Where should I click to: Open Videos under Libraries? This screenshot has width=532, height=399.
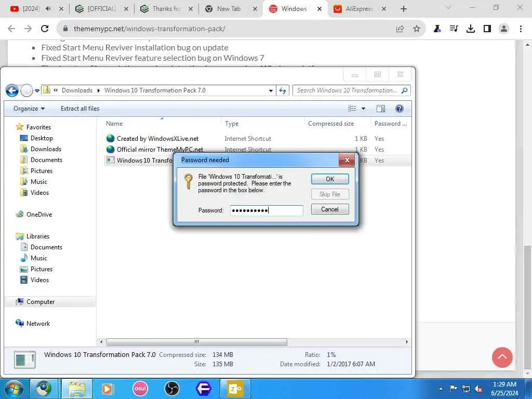click(39, 280)
